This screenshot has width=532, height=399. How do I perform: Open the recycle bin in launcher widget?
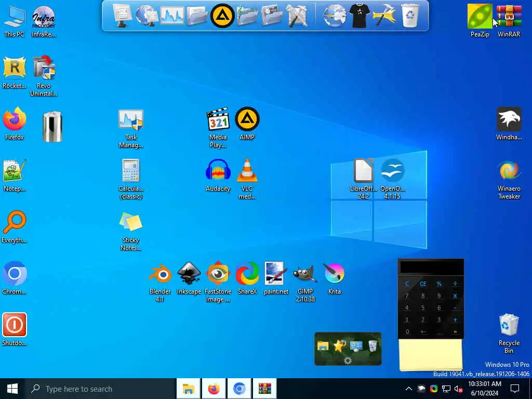click(373, 345)
